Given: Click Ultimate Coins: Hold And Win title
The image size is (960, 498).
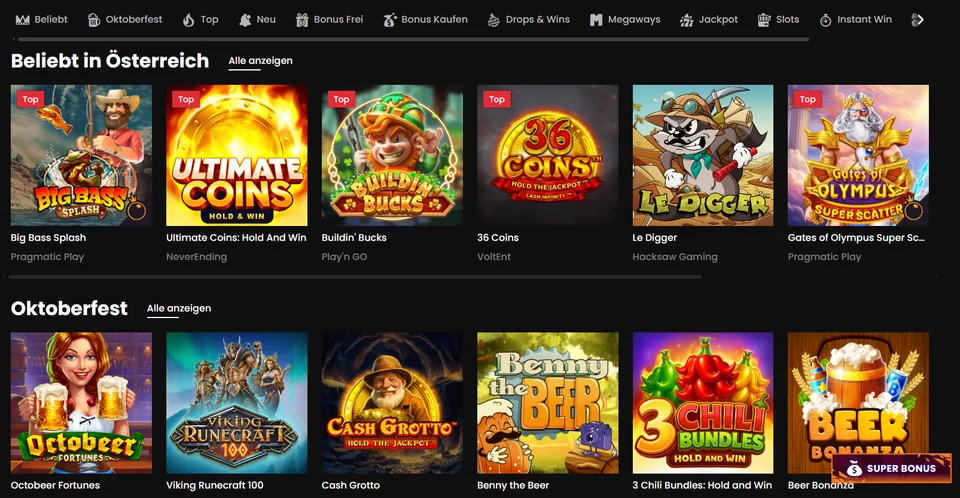Looking at the screenshot, I should point(236,238).
